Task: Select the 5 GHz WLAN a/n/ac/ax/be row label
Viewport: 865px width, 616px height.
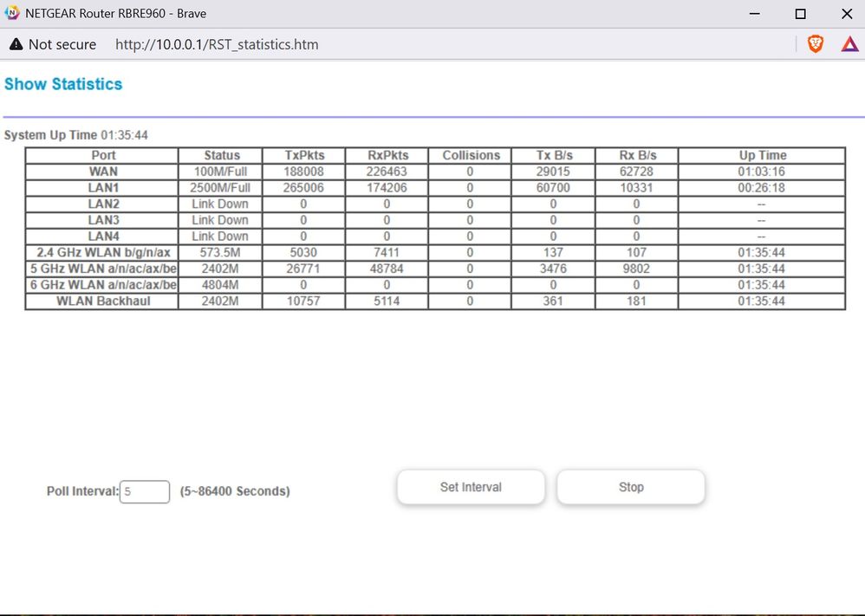Action: coord(103,269)
